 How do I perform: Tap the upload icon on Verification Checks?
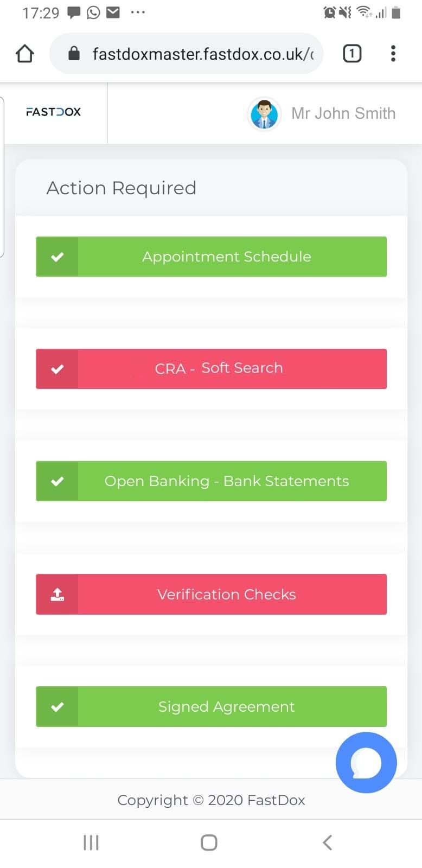click(57, 595)
